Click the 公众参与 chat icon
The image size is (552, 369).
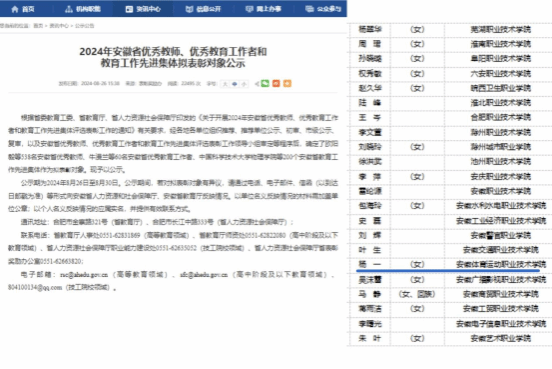[x=309, y=9]
